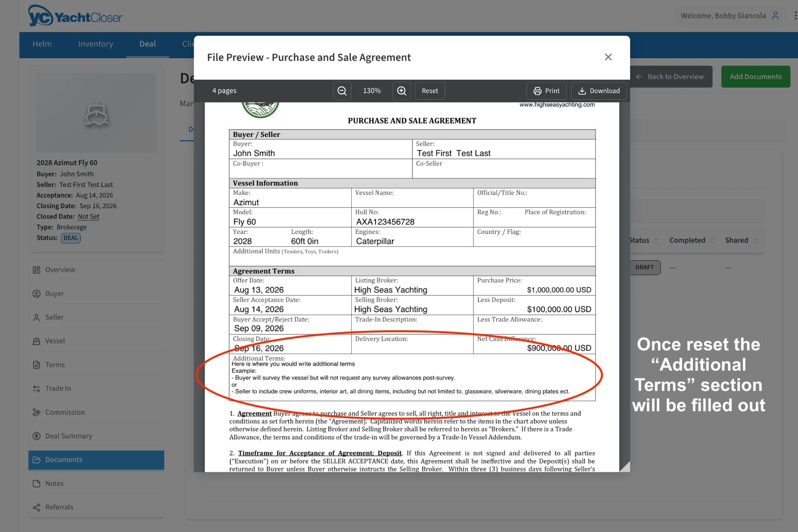The height and width of the screenshot is (532, 798).
Task: Click Add Documents button
Action: coord(756,76)
